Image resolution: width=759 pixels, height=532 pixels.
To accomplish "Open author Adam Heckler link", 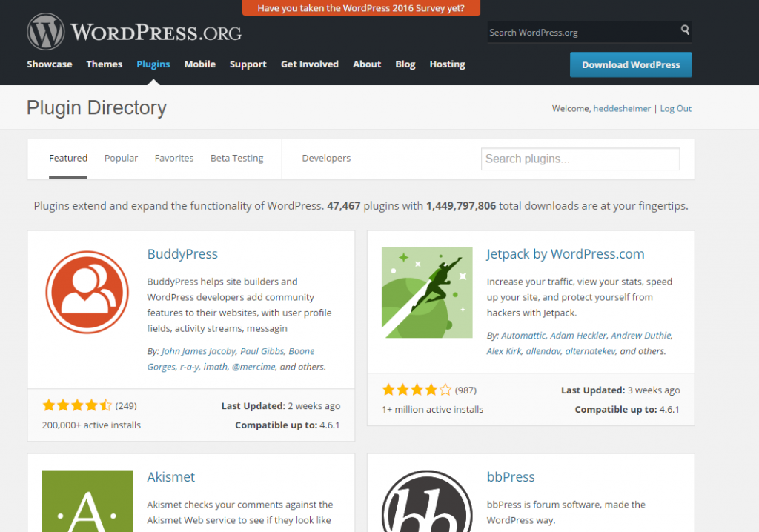I will [x=578, y=336].
